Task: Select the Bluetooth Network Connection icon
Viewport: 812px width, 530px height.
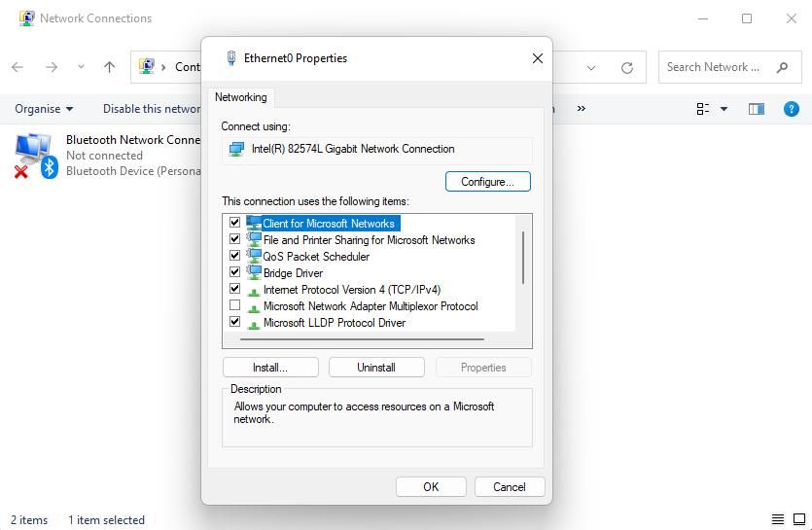Action: point(36,156)
